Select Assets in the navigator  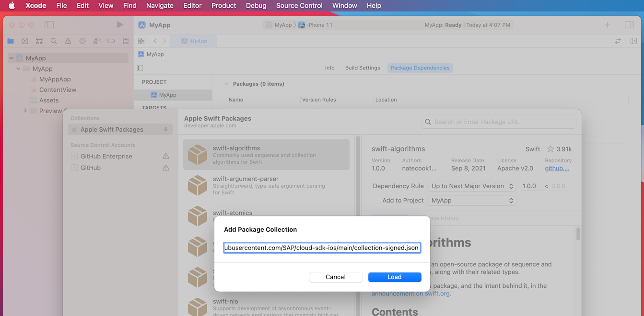pos(48,100)
